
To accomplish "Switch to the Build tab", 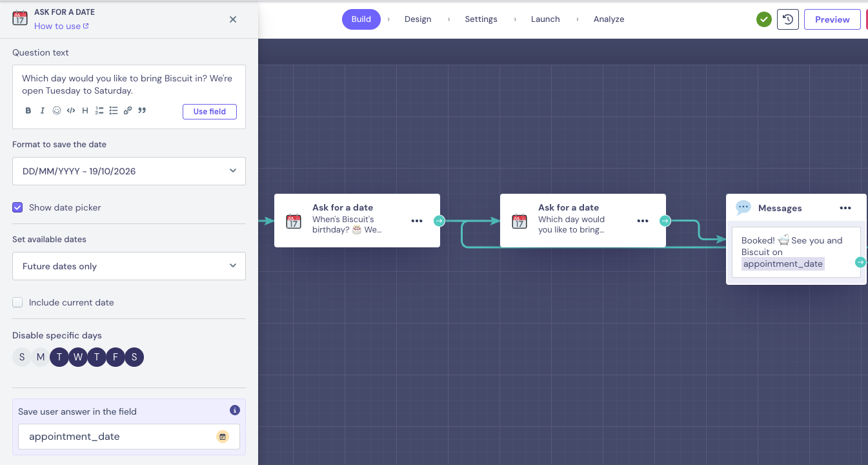I will point(361,19).
